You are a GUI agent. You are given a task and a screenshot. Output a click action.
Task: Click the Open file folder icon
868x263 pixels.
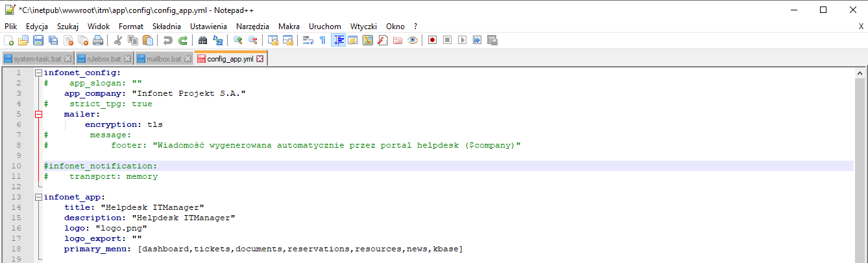point(23,40)
